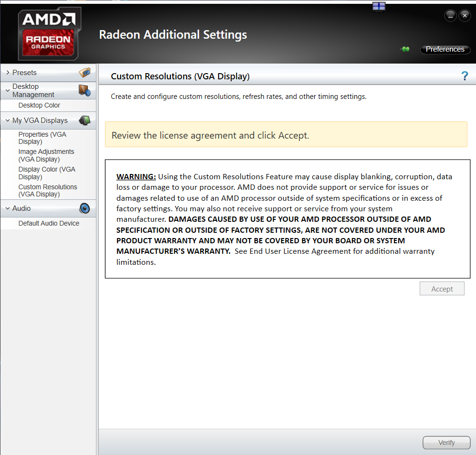Collapse the Audio section chevron
The height and width of the screenshot is (455, 476).
pyautogui.click(x=8, y=208)
